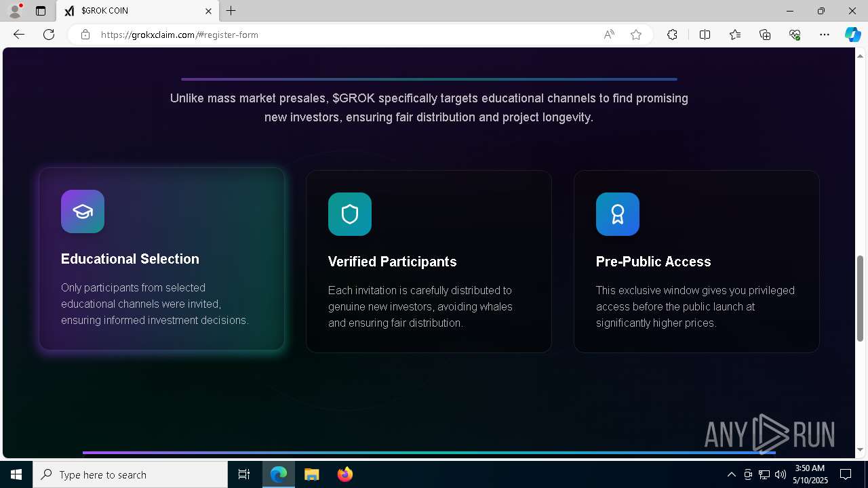Open Microsoft Edge from taskbar
The height and width of the screenshot is (488, 868).
[x=279, y=474]
